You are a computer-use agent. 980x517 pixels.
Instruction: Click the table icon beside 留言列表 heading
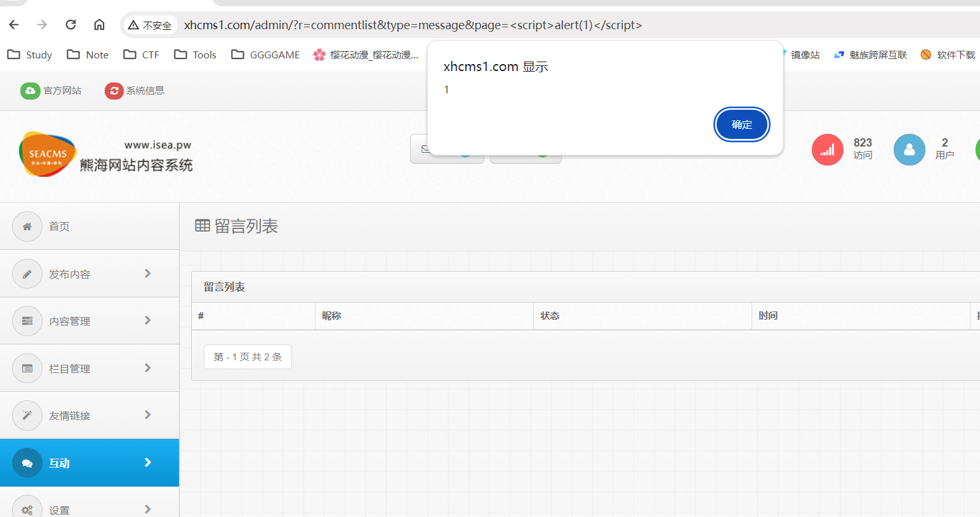point(202,225)
